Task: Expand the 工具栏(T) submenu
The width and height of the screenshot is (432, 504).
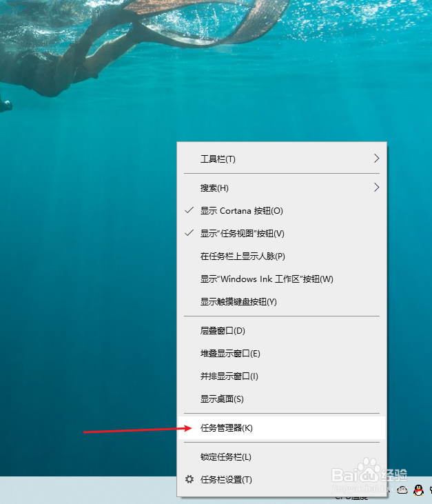Action: point(282,159)
